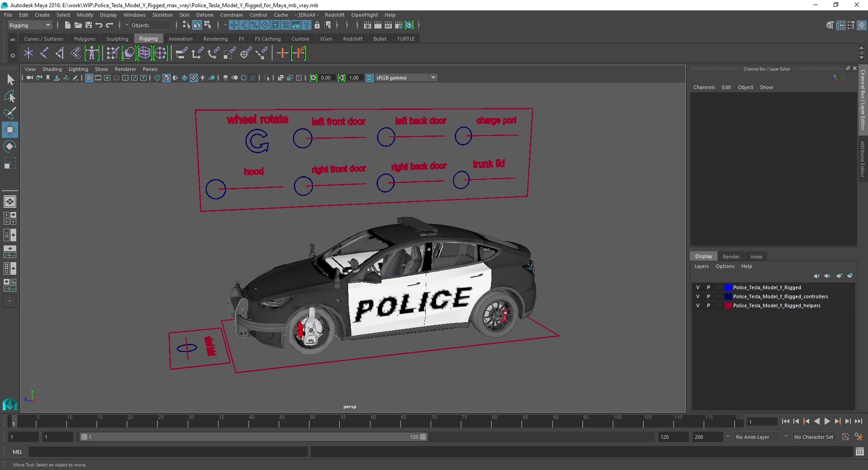
Task: Open the Skeleton menu
Action: click(x=162, y=15)
